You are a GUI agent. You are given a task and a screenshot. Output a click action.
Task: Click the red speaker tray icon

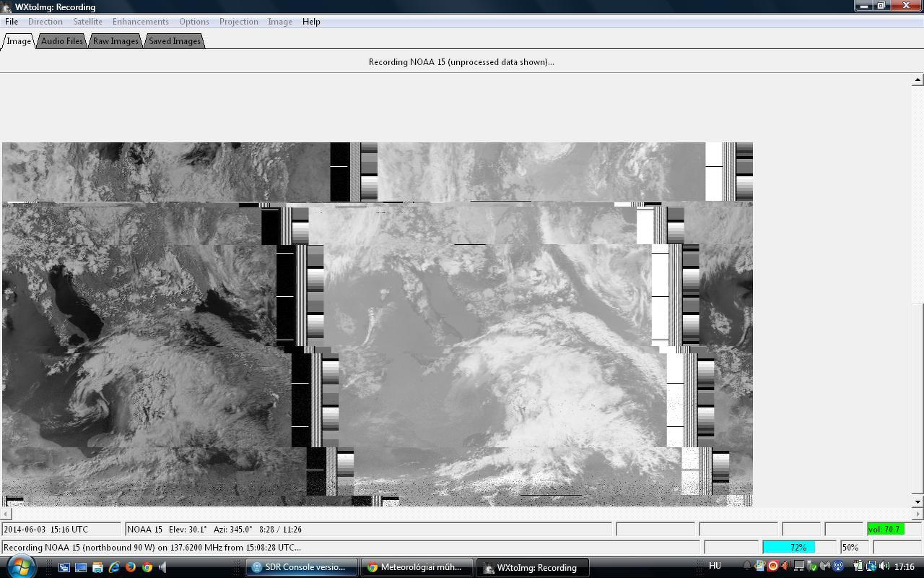click(785, 566)
